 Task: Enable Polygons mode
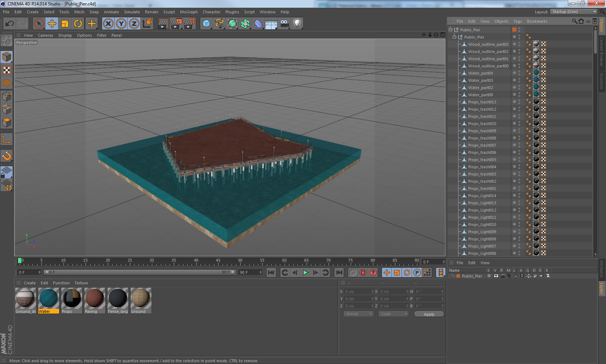tap(6, 123)
